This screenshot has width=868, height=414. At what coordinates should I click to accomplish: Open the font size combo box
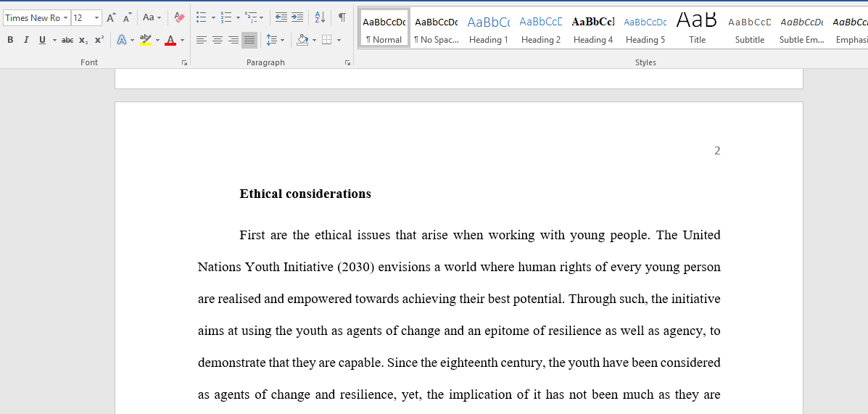(86, 17)
